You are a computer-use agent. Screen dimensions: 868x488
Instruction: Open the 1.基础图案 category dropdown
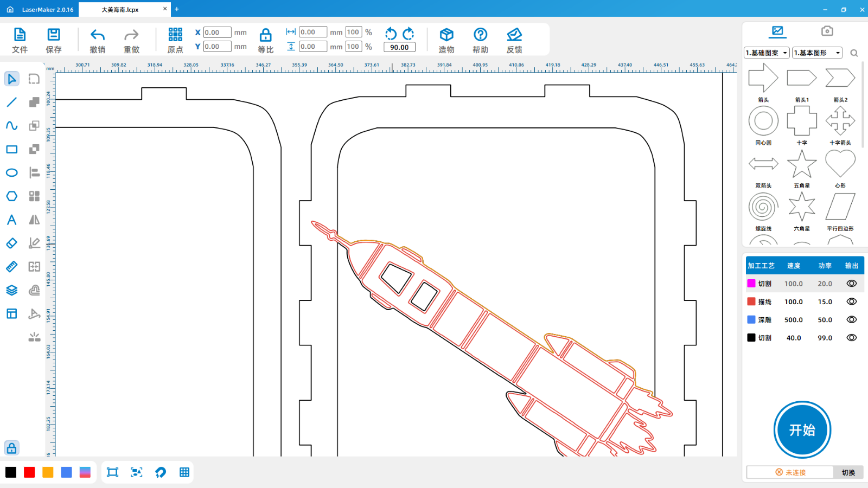click(x=767, y=53)
